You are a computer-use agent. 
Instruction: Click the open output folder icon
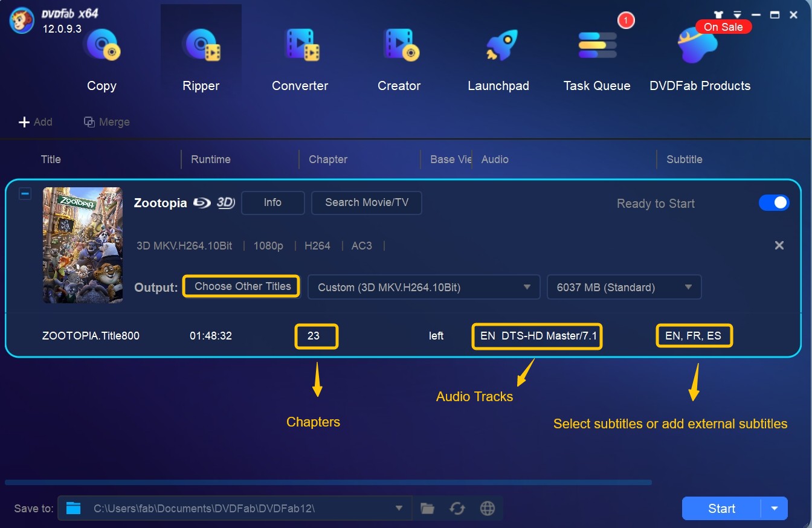pyautogui.click(x=428, y=509)
